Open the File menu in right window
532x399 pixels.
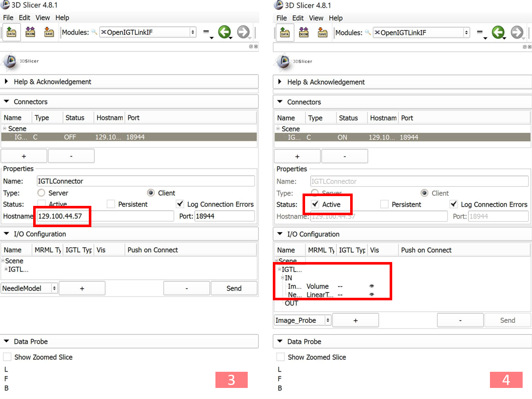pos(282,18)
